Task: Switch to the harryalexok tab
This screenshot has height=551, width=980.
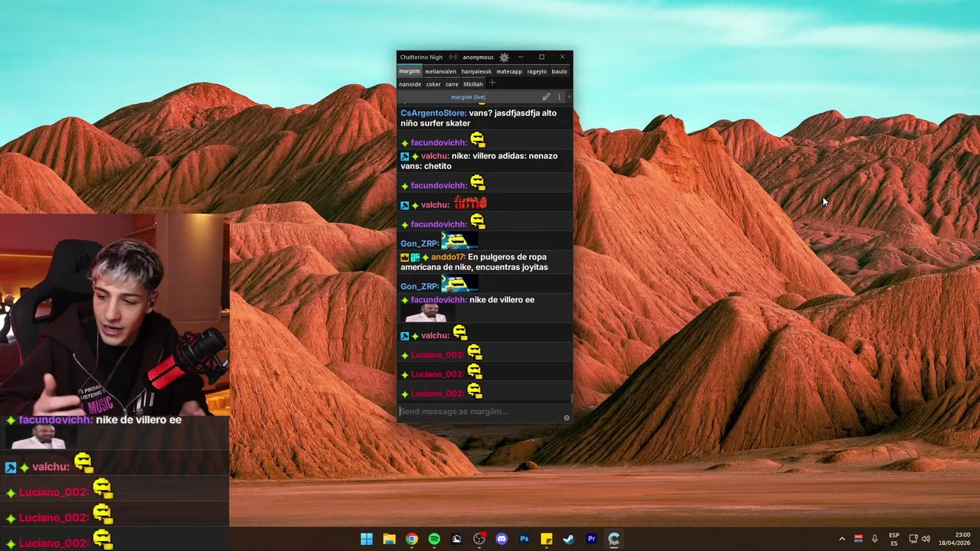Action: point(476,71)
